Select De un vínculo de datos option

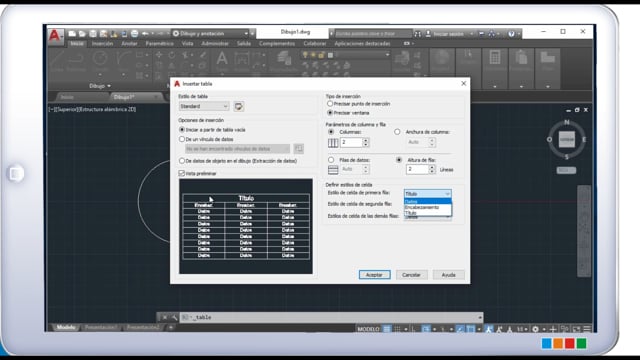click(182, 139)
